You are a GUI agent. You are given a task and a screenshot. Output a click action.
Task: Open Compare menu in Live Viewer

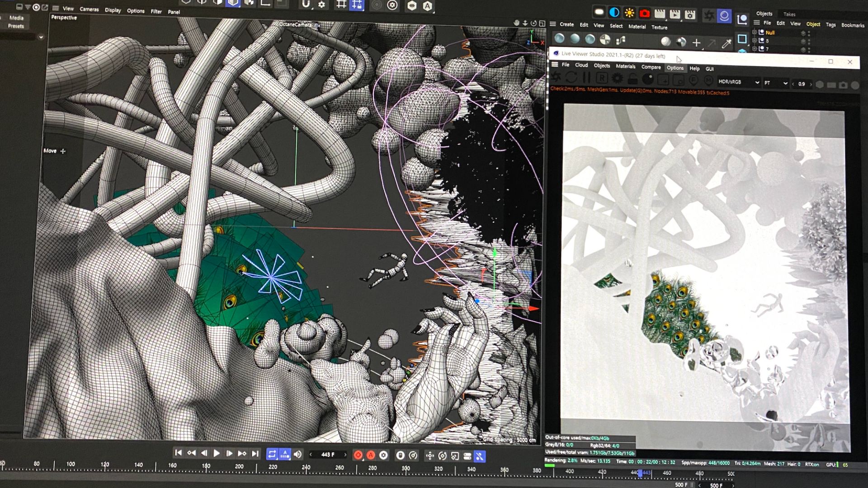[651, 67]
